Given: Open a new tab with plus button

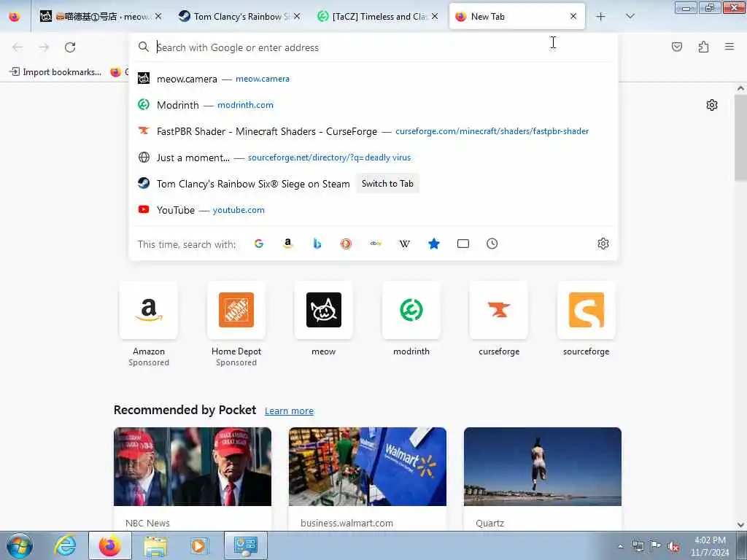Looking at the screenshot, I should pos(601,17).
